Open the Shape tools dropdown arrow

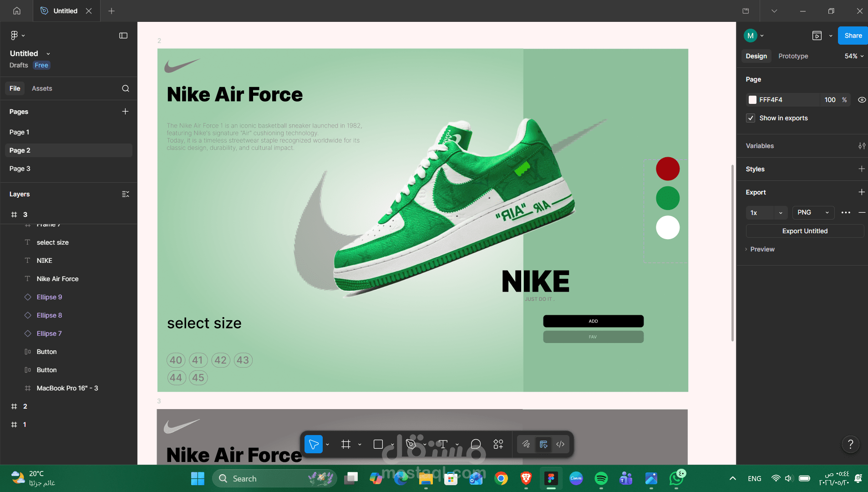[392, 444]
